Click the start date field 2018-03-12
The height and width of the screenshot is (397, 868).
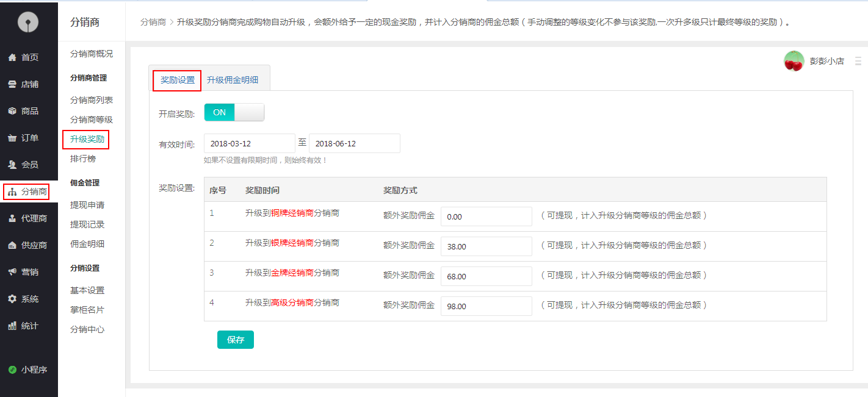[249, 143]
